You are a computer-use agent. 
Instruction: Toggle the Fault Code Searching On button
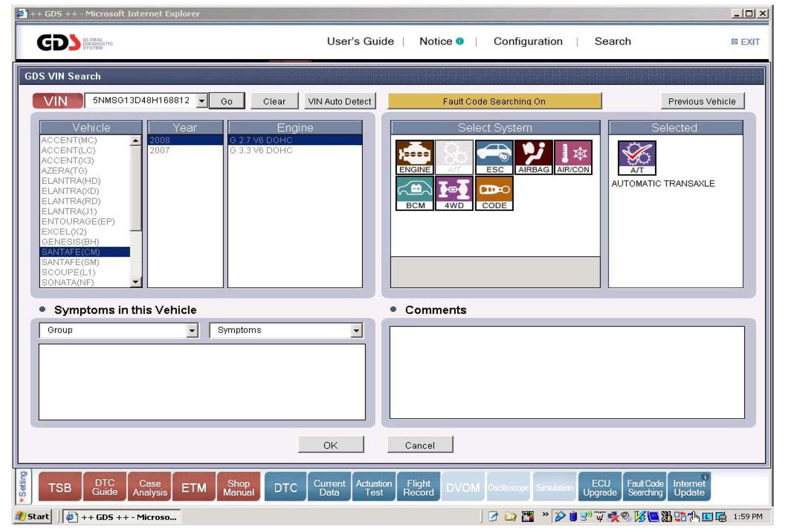(x=494, y=101)
